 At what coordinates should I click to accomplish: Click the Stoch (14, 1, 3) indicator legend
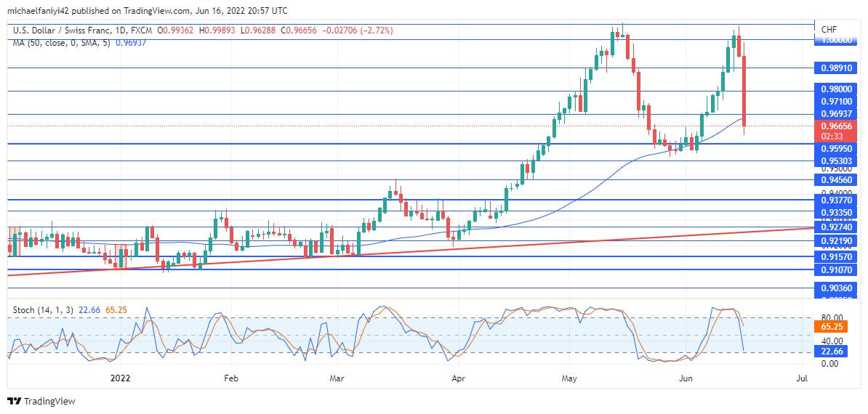[43, 310]
